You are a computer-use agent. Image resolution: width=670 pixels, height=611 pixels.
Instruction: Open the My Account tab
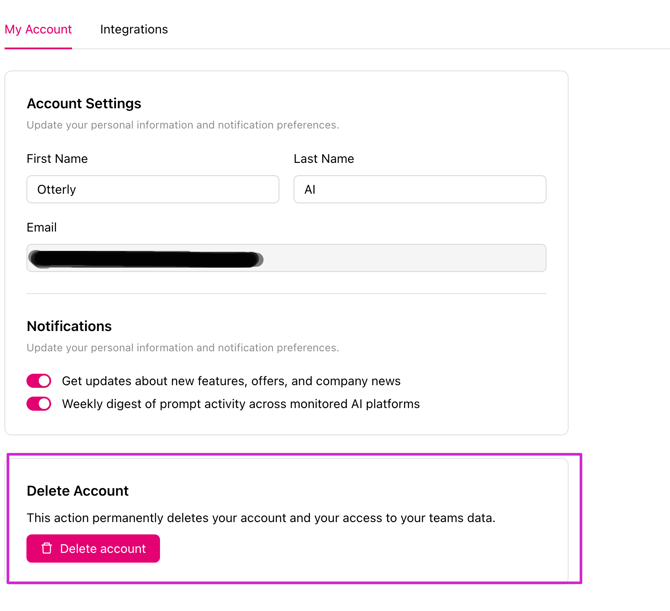point(38,29)
